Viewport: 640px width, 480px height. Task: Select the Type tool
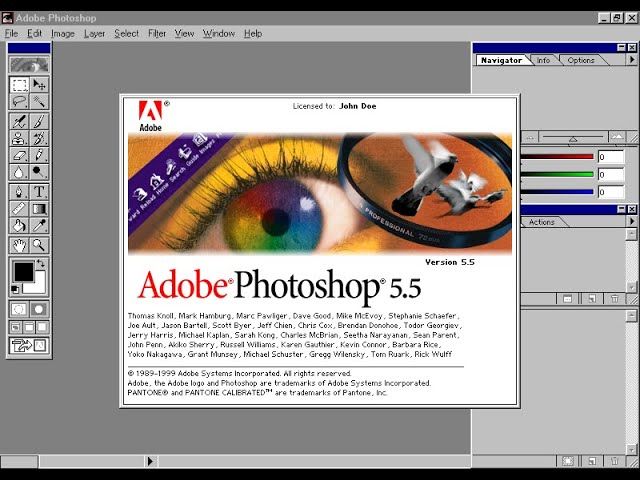tap(40, 192)
